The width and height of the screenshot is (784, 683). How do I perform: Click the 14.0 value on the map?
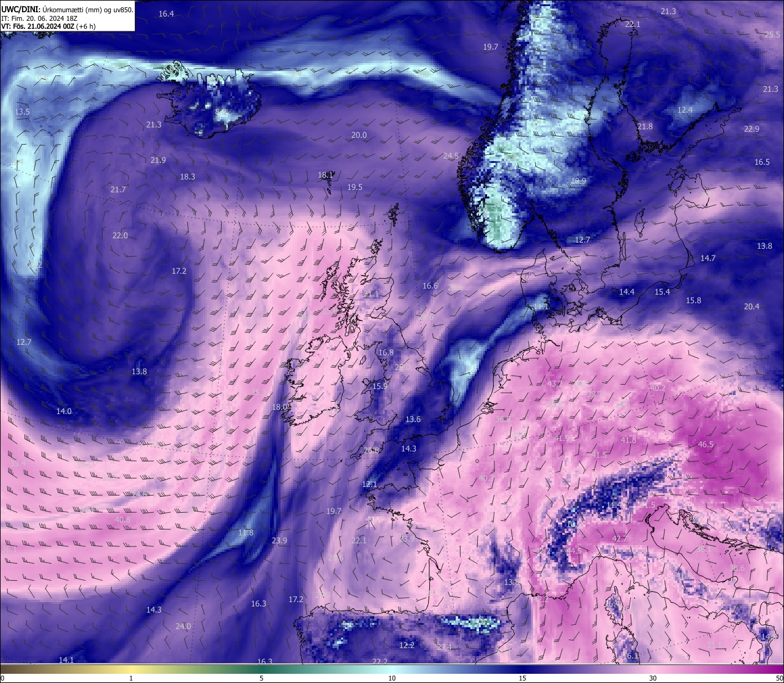64,411
